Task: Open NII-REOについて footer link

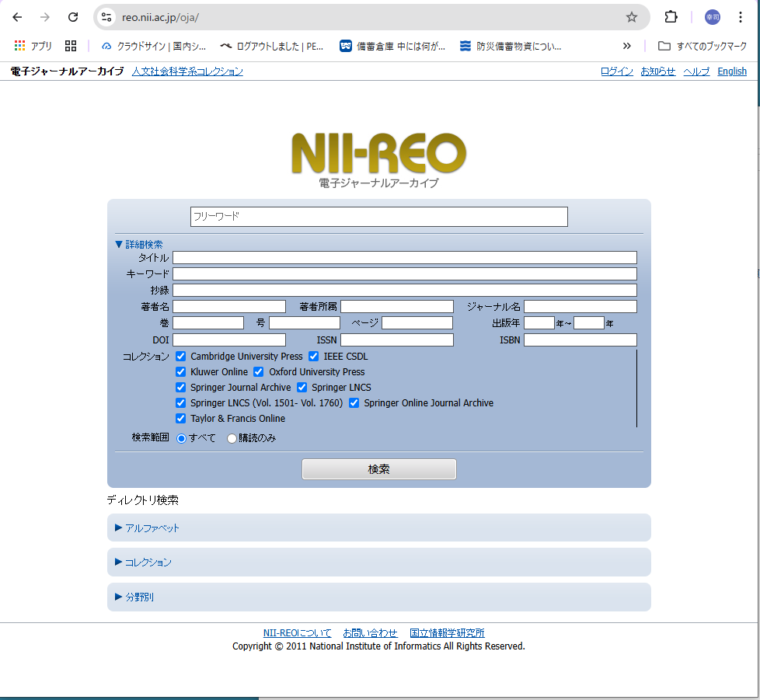Action: [297, 633]
